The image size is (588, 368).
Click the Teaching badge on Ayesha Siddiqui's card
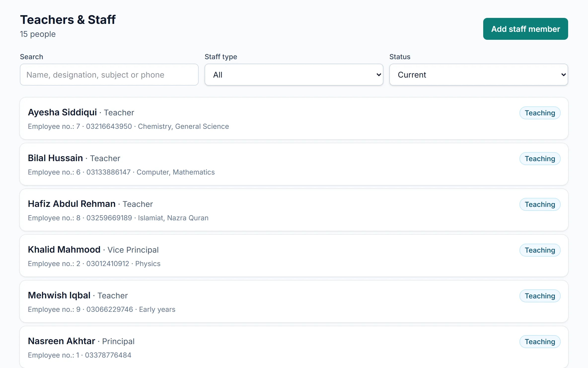coord(540,113)
